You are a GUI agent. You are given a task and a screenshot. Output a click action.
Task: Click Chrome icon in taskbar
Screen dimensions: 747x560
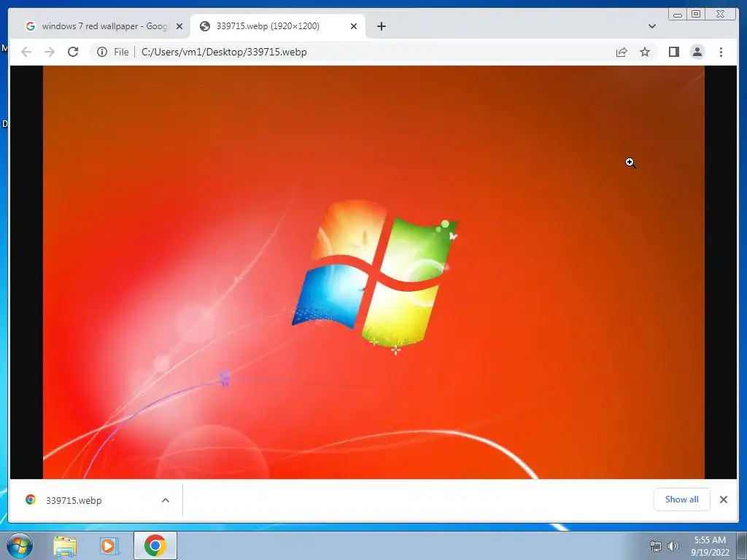tap(155, 545)
